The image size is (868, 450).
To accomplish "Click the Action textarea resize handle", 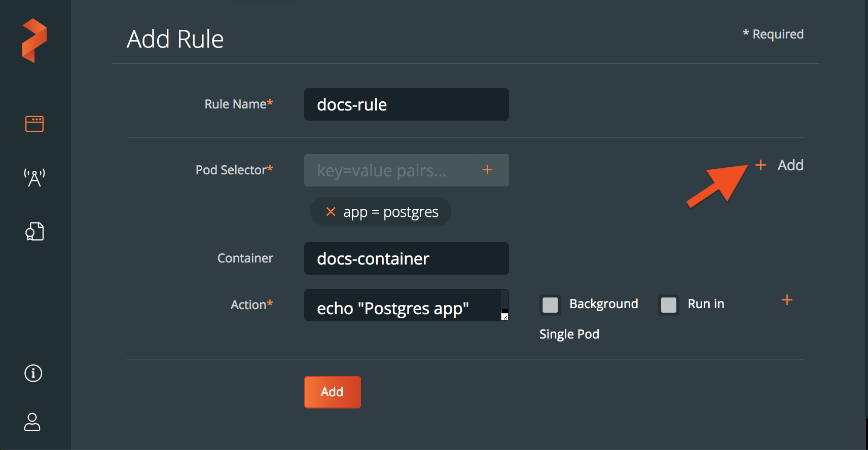I will 504,317.
